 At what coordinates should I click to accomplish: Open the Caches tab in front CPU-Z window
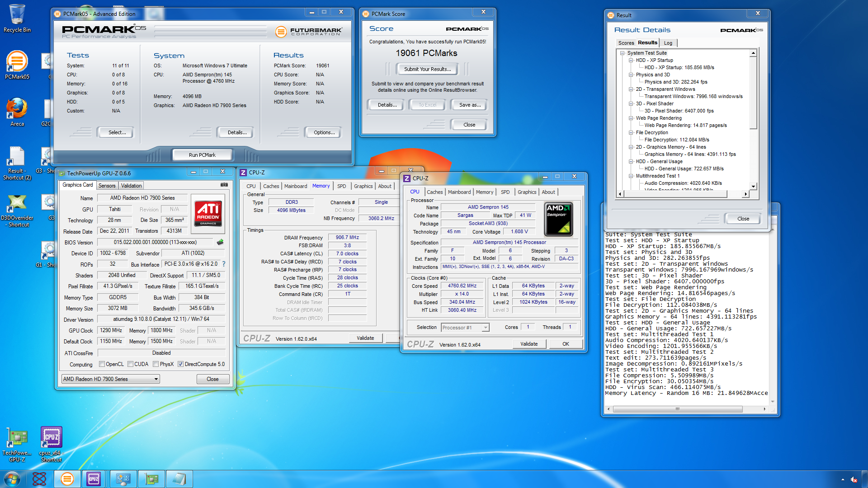point(435,192)
